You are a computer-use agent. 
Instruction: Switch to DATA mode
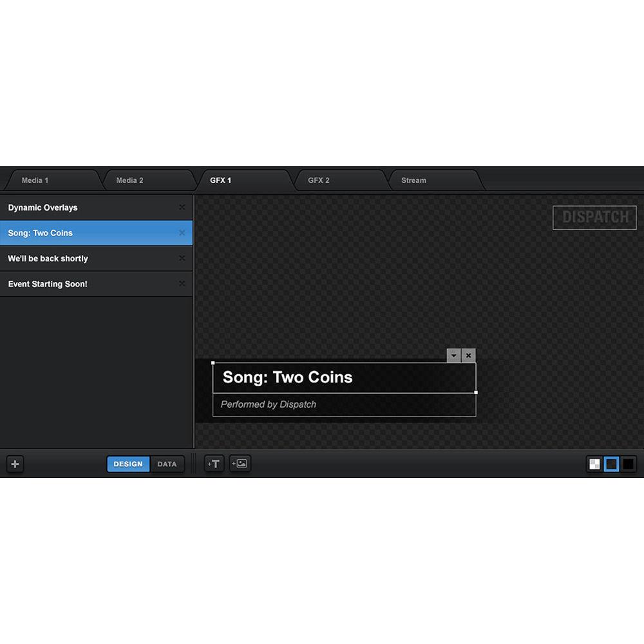coord(167,464)
